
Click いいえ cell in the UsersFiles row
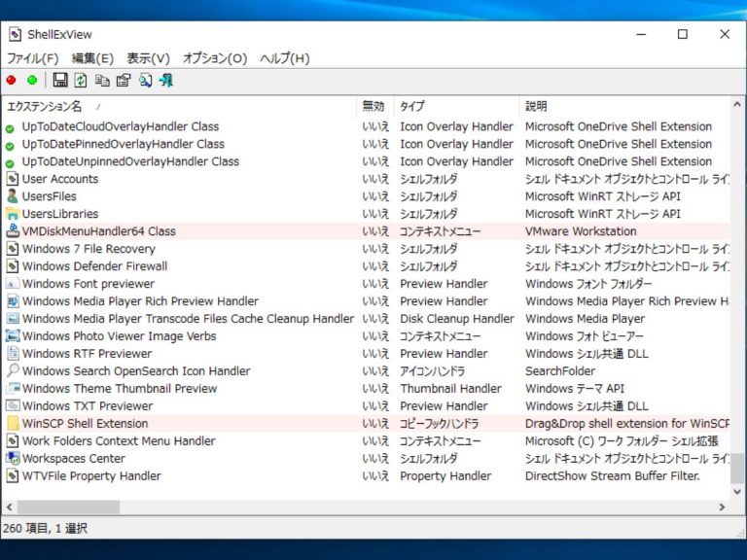pyautogui.click(x=375, y=196)
